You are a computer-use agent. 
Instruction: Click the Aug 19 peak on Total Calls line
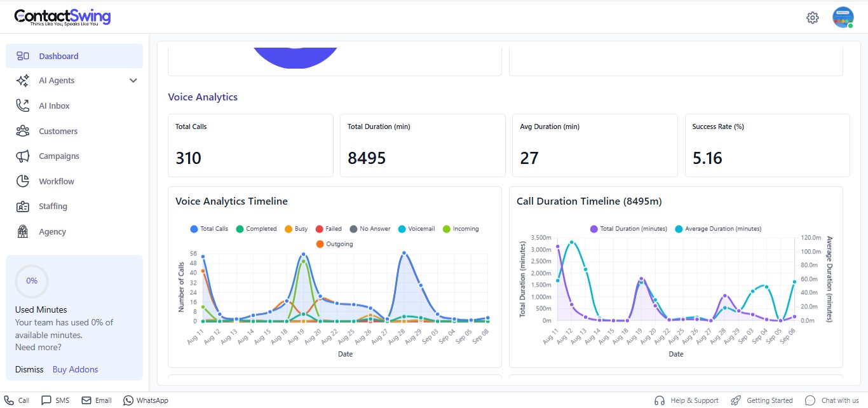pyautogui.click(x=303, y=255)
